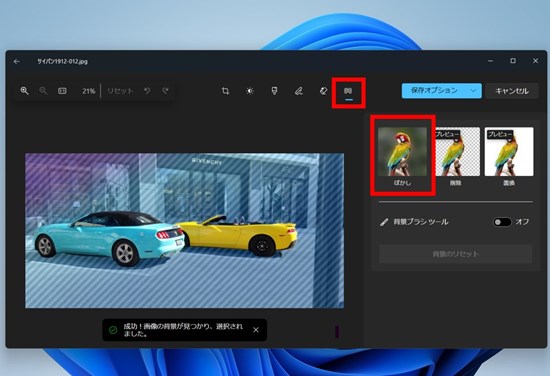Select the 置換 background thumbnail
Viewport: 550px width, 376px height.
coord(509,152)
